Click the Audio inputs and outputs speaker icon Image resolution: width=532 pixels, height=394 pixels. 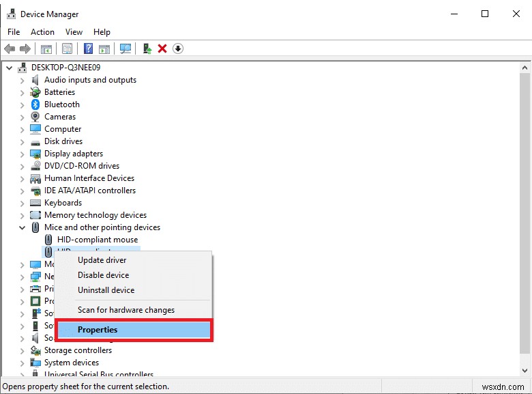coord(35,80)
